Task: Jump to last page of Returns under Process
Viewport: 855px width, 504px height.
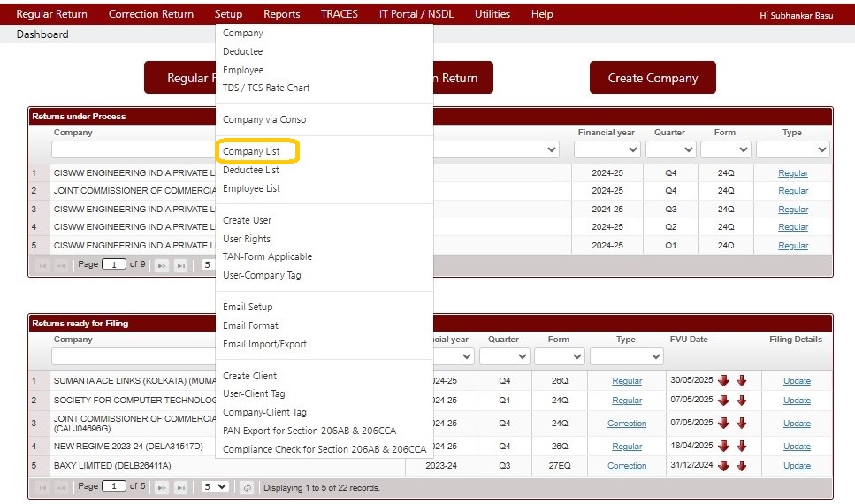Action: click(x=181, y=265)
